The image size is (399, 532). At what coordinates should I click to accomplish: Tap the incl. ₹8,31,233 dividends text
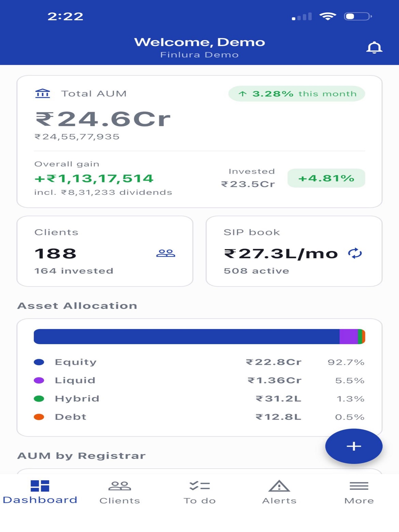click(x=103, y=192)
